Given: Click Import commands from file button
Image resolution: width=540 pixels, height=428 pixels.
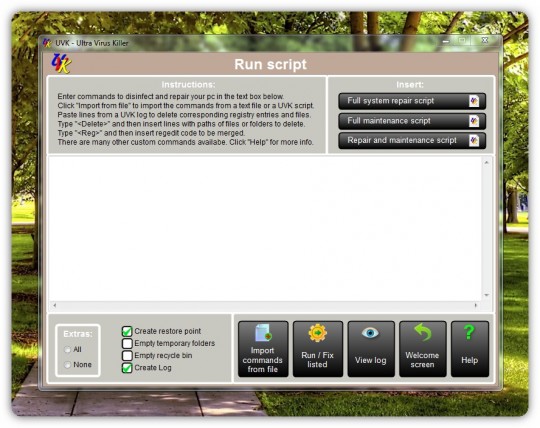Looking at the screenshot, I should click(x=263, y=349).
